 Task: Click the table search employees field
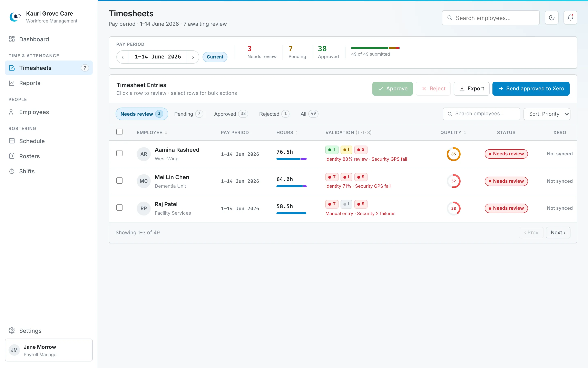(x=481, y=114)
